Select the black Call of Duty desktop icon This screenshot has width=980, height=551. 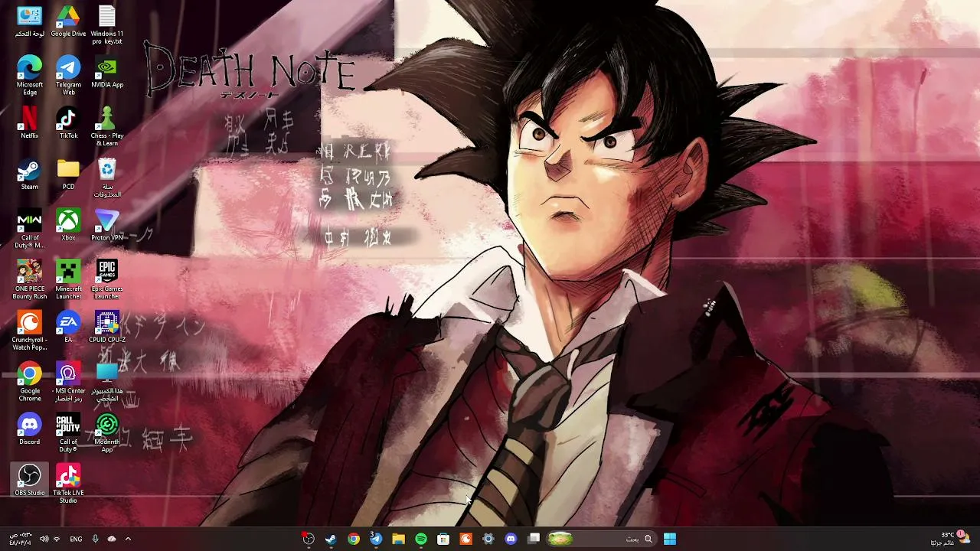coord(68,433)
